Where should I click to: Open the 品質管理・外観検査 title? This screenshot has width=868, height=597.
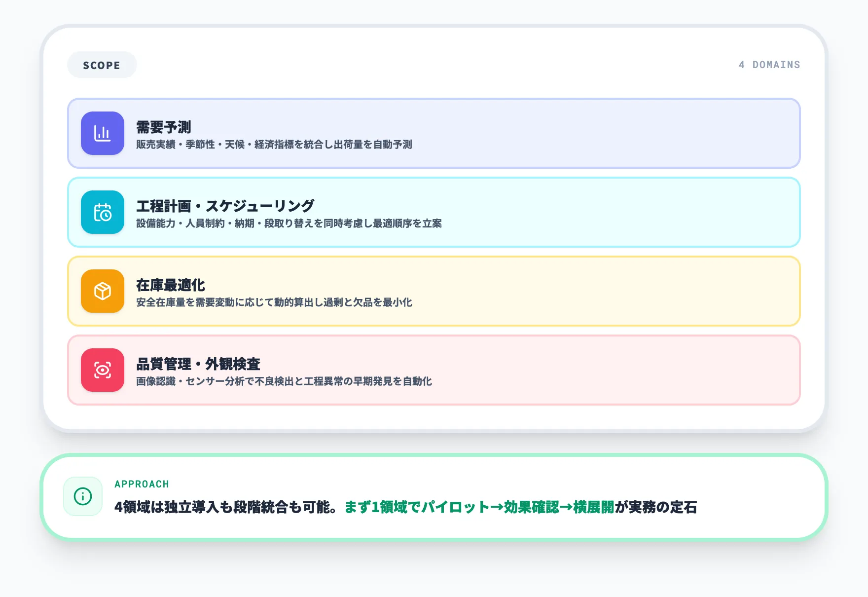pyautogui.click(x=198, y=364)
